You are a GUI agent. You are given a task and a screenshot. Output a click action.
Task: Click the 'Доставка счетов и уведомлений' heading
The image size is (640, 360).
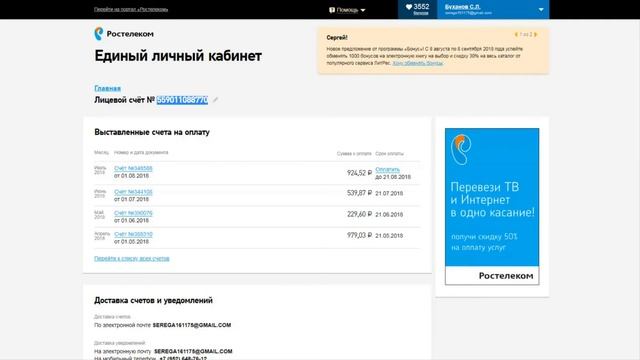click(153, 300)
